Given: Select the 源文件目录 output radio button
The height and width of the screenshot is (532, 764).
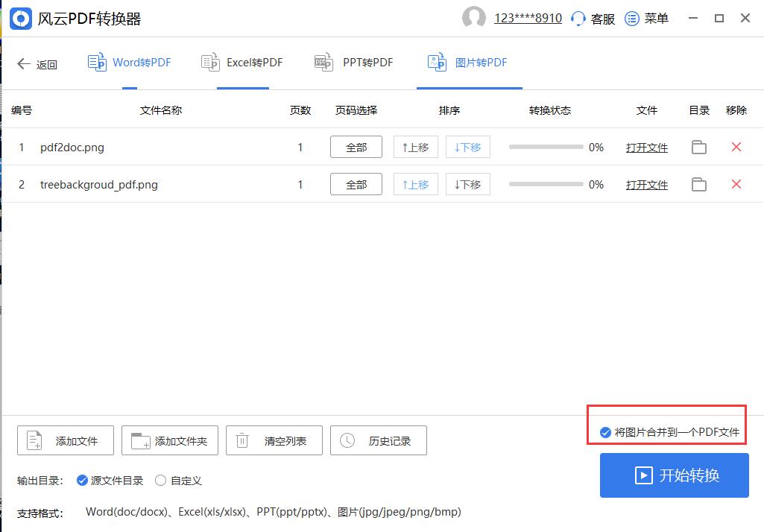Looking at the screenshot, I should pyautogui.click(x=81, y=481).
